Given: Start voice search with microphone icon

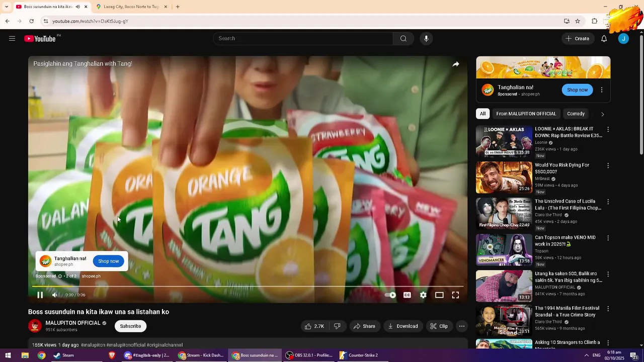Looking at the screenshot, I should [426, 39].
